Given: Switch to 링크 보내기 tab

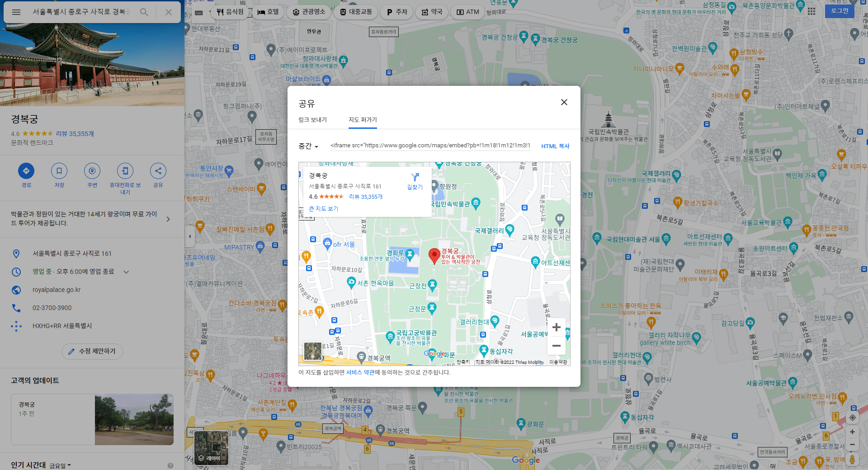Looking at the screenshot, I should tap(312, 120).
